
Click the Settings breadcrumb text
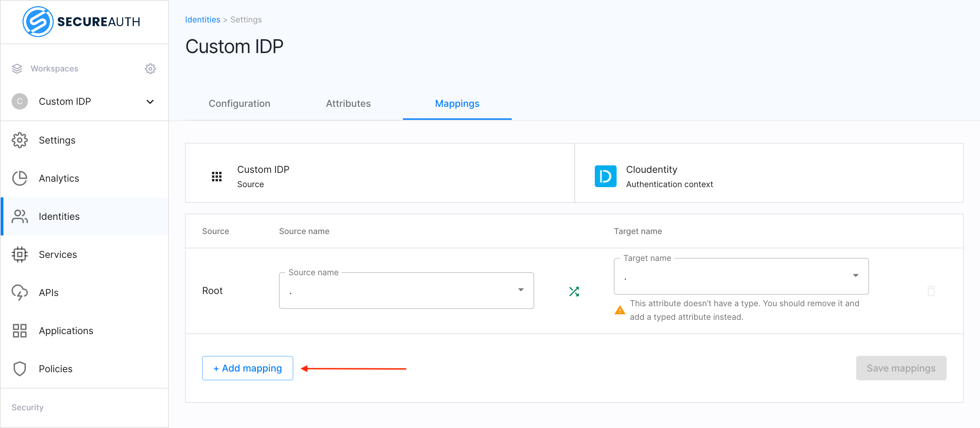click(246, 19)
